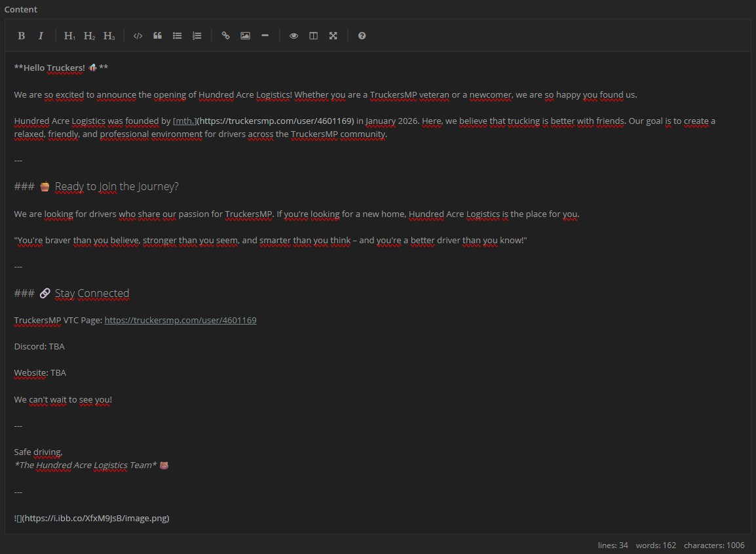Screen dimensions: 756x554
Task: Insert a horizontal rule
Action: pos(265,35)
